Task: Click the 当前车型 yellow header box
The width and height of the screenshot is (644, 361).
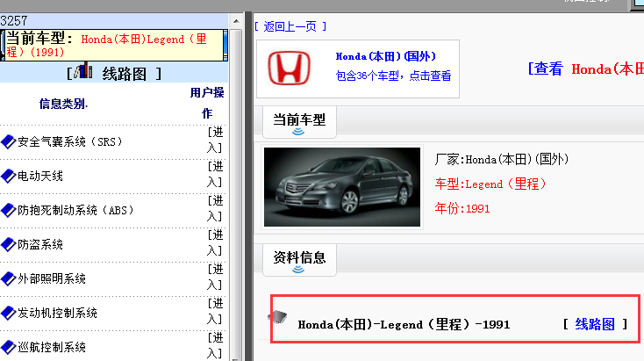Action: 114,45
